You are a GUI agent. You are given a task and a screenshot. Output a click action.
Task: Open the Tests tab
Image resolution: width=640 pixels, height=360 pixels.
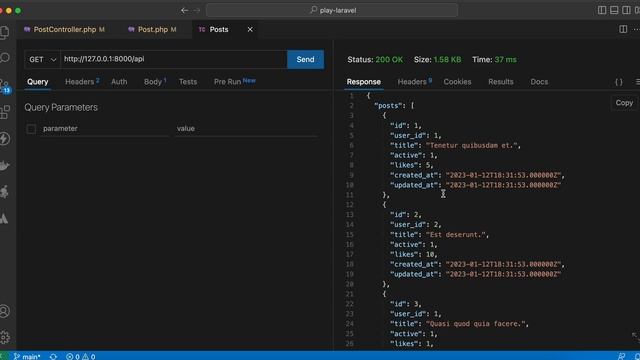pos(188,82)
